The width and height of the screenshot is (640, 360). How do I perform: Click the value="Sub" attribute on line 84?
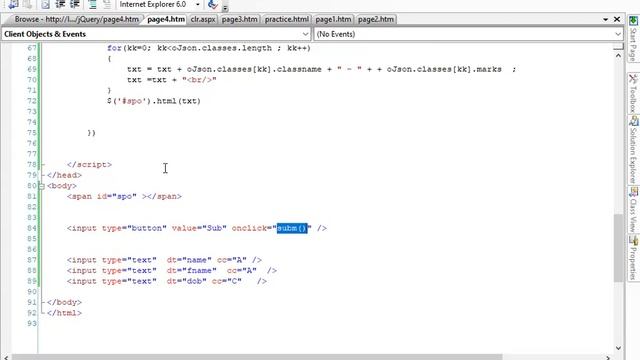pos(199,228)
